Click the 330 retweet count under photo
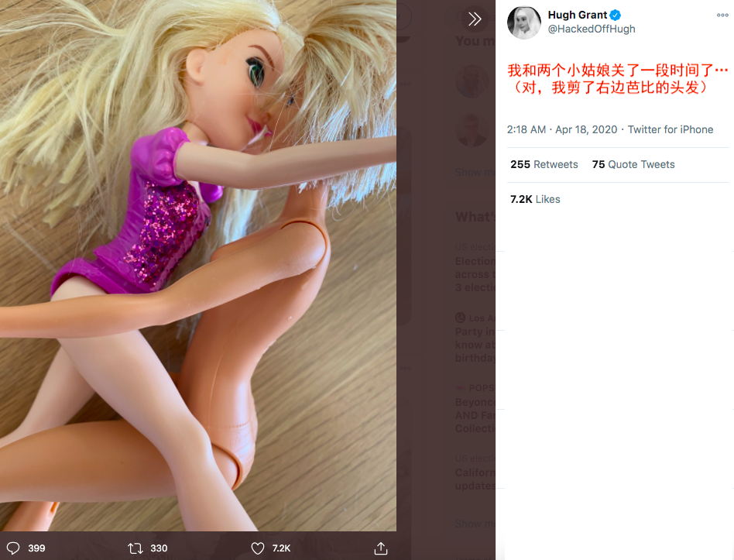734x560 pixels. (159, 548)
